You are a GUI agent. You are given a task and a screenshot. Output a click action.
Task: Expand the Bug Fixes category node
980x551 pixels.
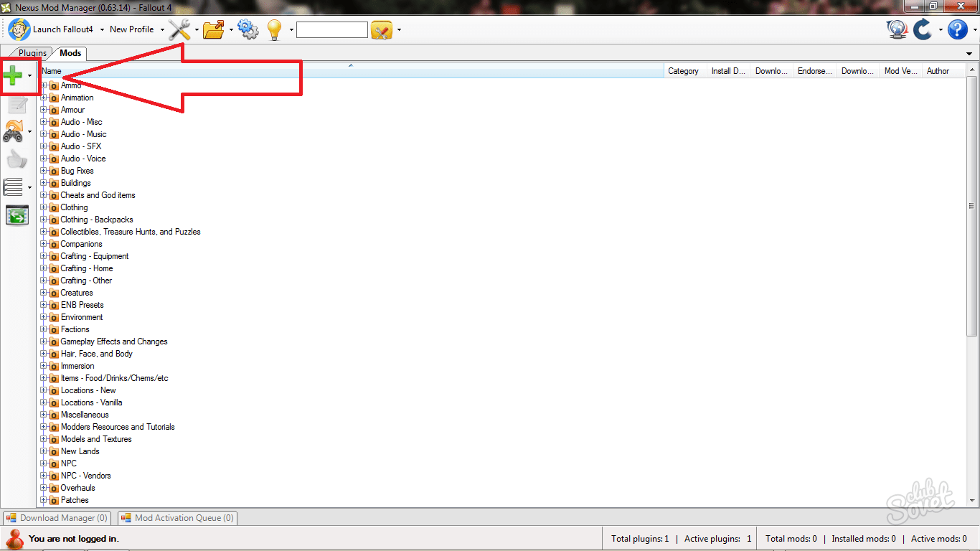point(44,171)
